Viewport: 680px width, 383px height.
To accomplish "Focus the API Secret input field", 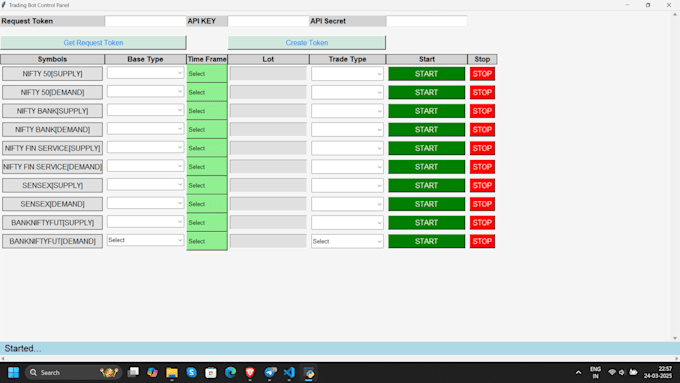I will tap(426, 21).
